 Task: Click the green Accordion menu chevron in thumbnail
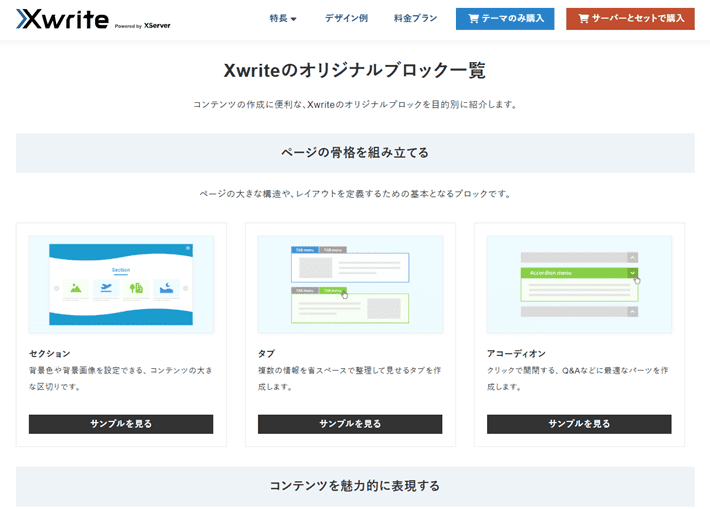[x=633, y=273]
